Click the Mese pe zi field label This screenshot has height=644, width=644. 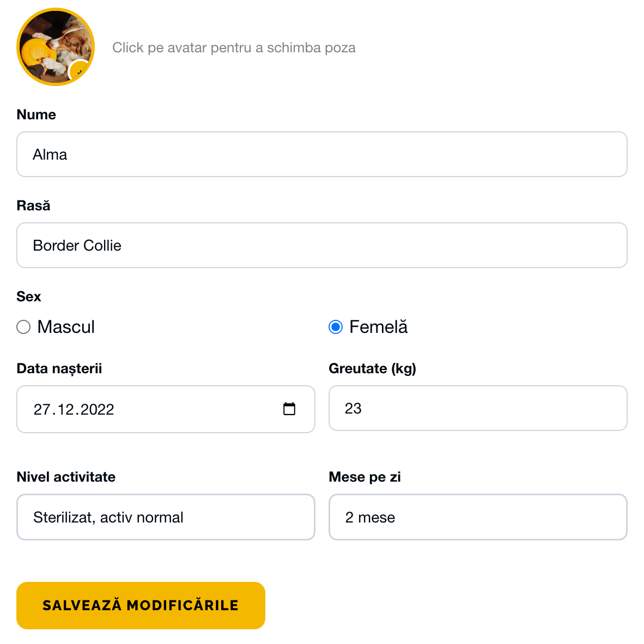pyautogui.click(x=364, y=477)
